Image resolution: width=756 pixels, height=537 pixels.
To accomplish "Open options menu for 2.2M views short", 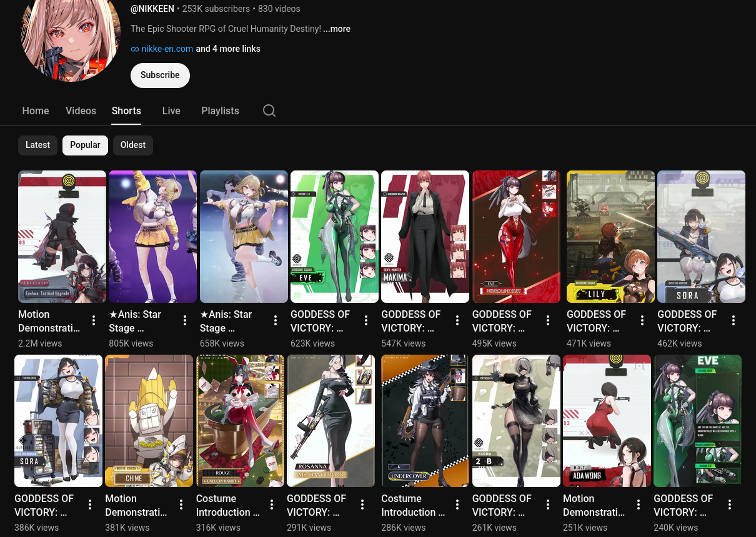I will (x=94, y=320).
